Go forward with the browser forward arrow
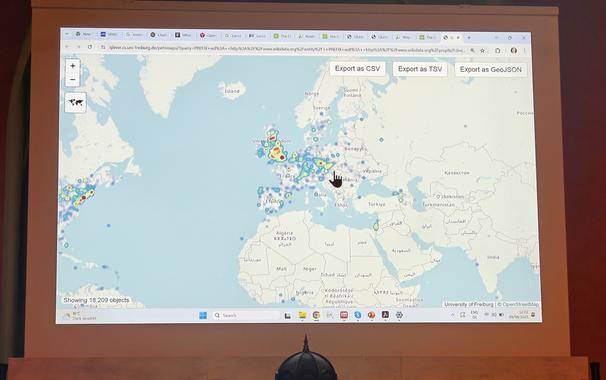 [78, 46]
